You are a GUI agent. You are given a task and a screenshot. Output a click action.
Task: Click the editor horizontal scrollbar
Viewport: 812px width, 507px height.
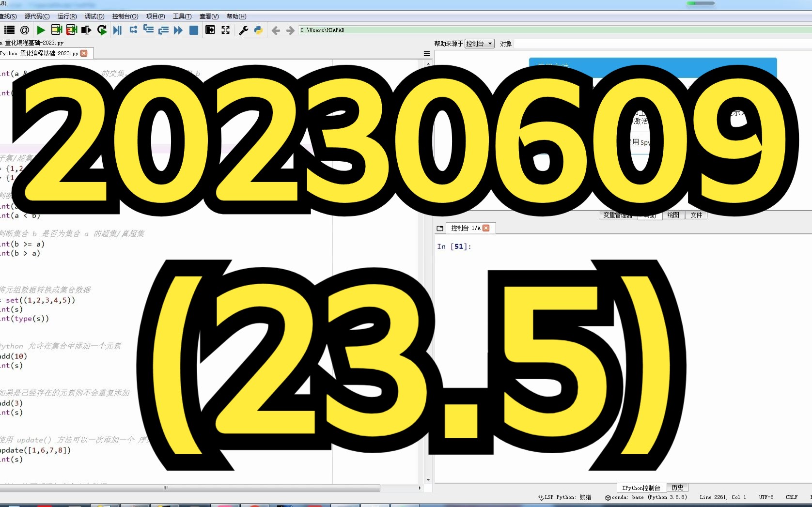pos(190,488)
